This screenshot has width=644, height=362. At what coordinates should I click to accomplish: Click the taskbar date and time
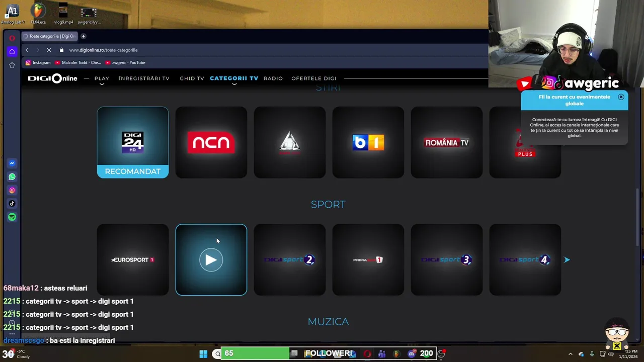(x=628, y=354)
